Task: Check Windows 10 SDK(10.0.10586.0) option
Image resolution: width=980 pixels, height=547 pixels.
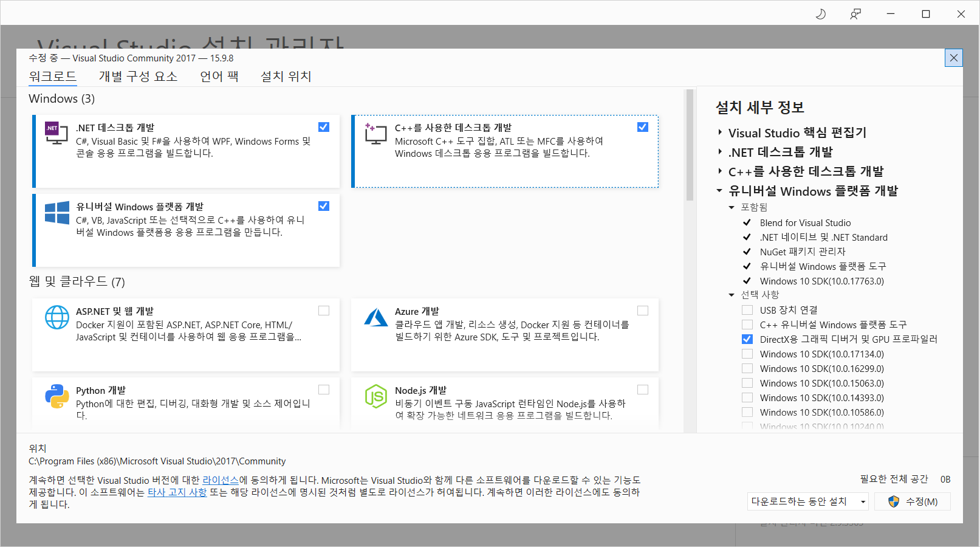Action: coord(747,412)
